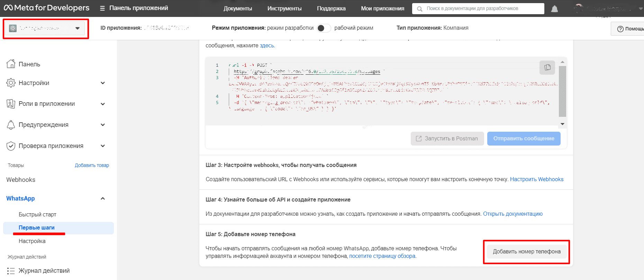Collapse the WhatsApp sidebar section

[103, 198]
